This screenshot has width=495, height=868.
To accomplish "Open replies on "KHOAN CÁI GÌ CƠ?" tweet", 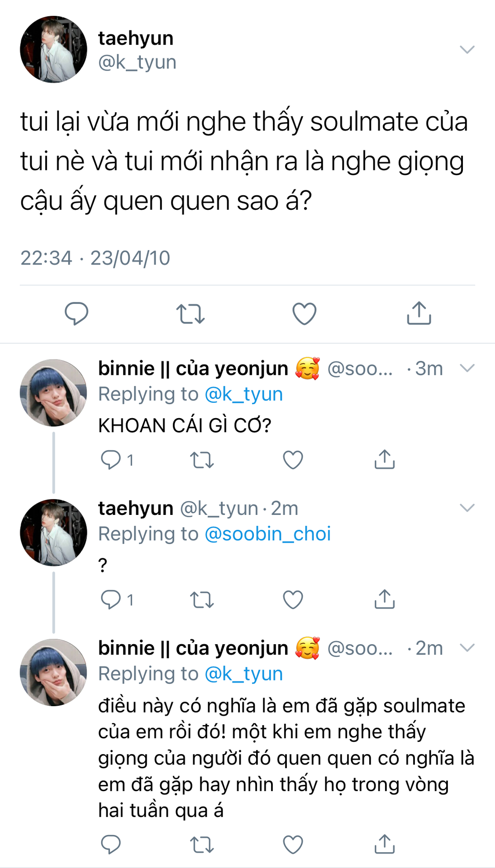I will [x=111, y=460].
